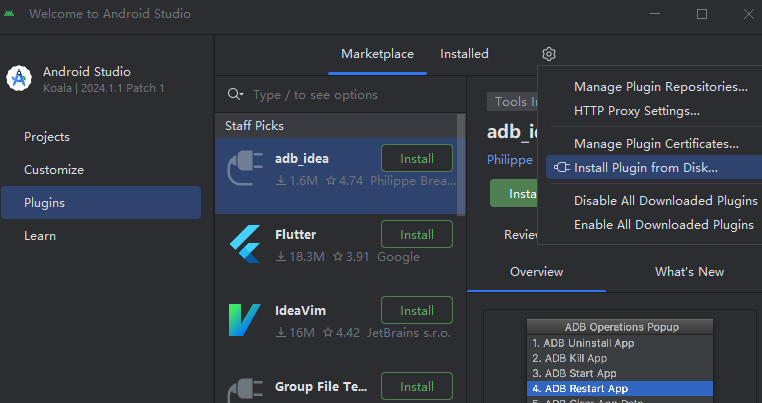Select Plugins in sidebar
Screen dimensions: 762x403
click(x=101, y=203)
